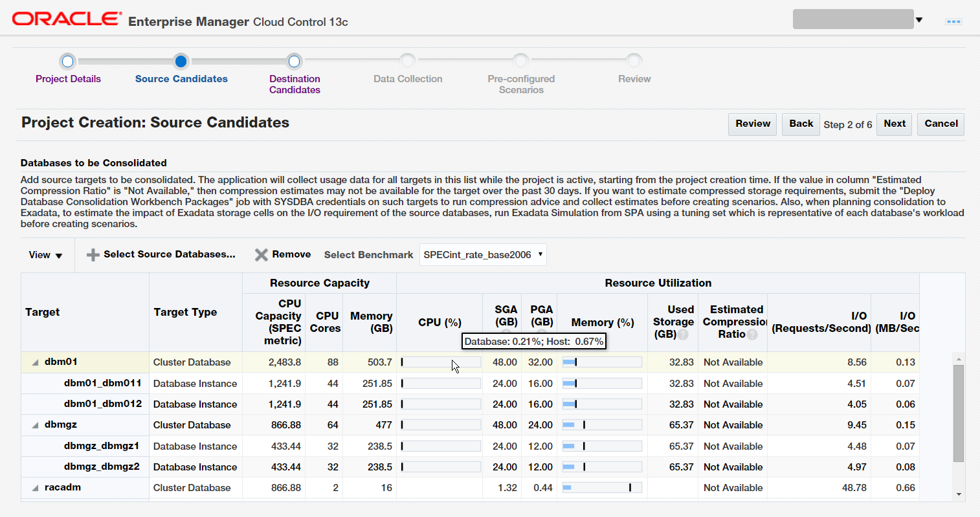
Task: Click racadm I/O requests value 48.78
Action: point(854,488)
